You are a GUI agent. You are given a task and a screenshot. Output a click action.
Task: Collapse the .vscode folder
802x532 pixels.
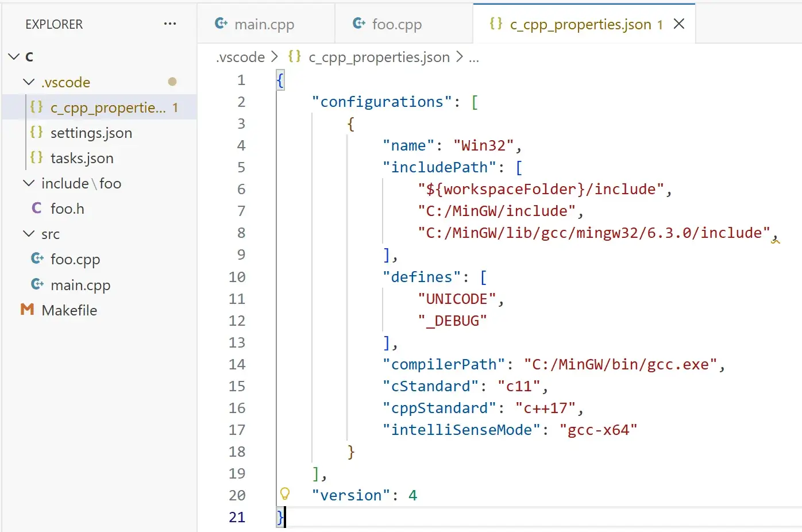click(x=29, y=82)
